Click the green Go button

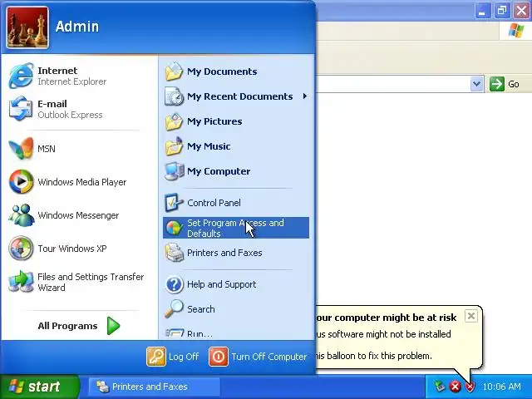497,84
